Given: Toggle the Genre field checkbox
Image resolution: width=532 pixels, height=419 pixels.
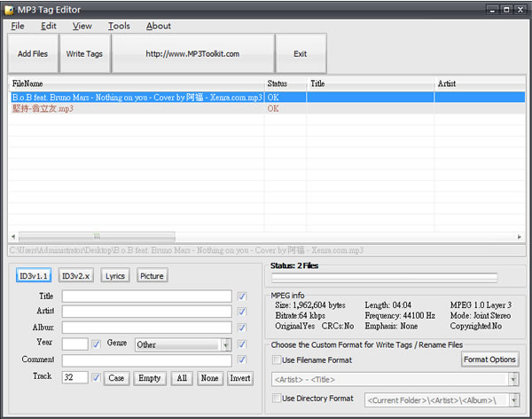Looking at the screenshot, I should click(x=242, y=344).
